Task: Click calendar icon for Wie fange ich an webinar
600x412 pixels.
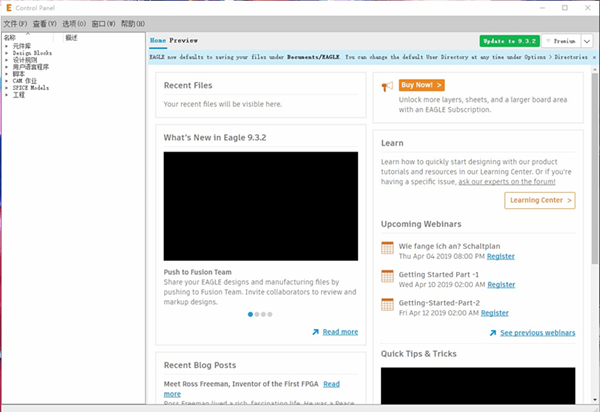Action: pyautogui.click(x=387, y=248)
